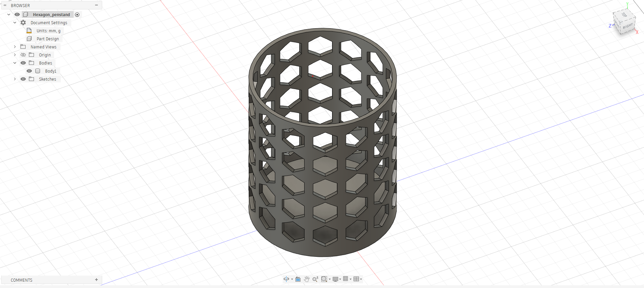Open the Viewports layout icon
The image size is (644, 288).
tap(356, 279)
